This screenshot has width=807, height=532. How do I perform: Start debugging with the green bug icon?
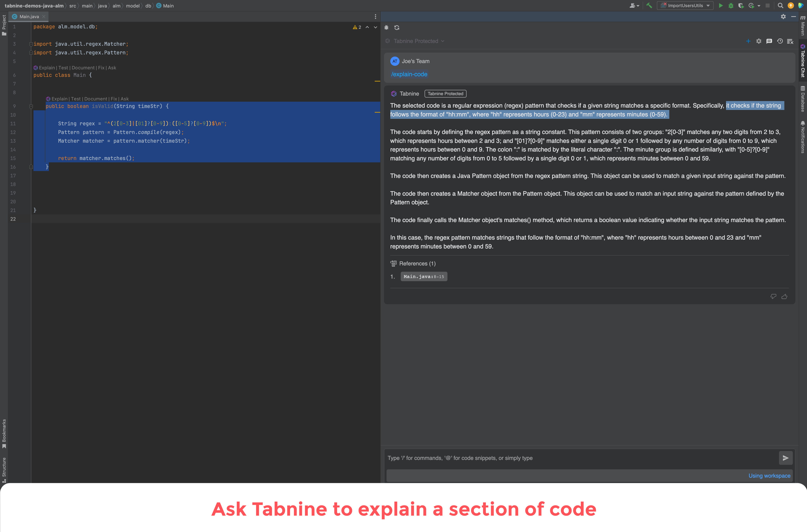click(x=731, y=6)
